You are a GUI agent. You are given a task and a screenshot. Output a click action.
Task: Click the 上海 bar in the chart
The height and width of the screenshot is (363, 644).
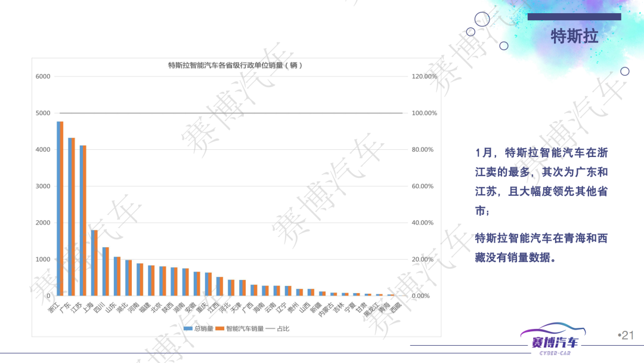[94, 263]
